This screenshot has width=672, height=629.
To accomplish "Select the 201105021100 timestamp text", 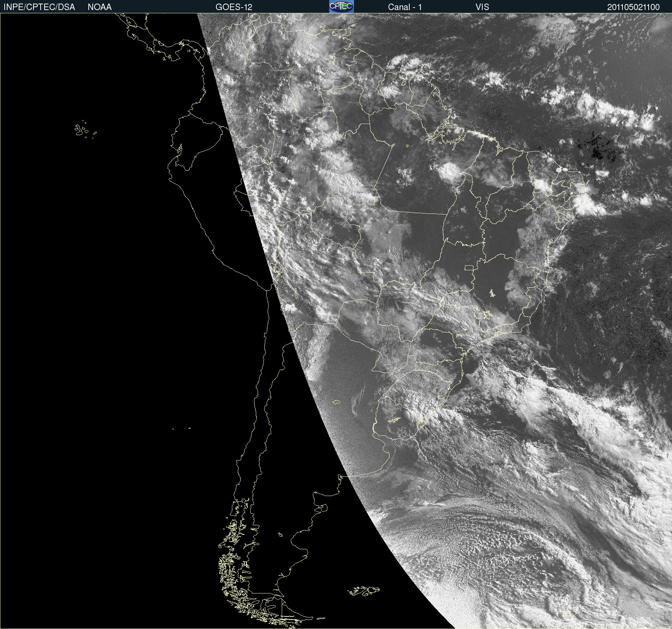I will (x=634, y=7).
